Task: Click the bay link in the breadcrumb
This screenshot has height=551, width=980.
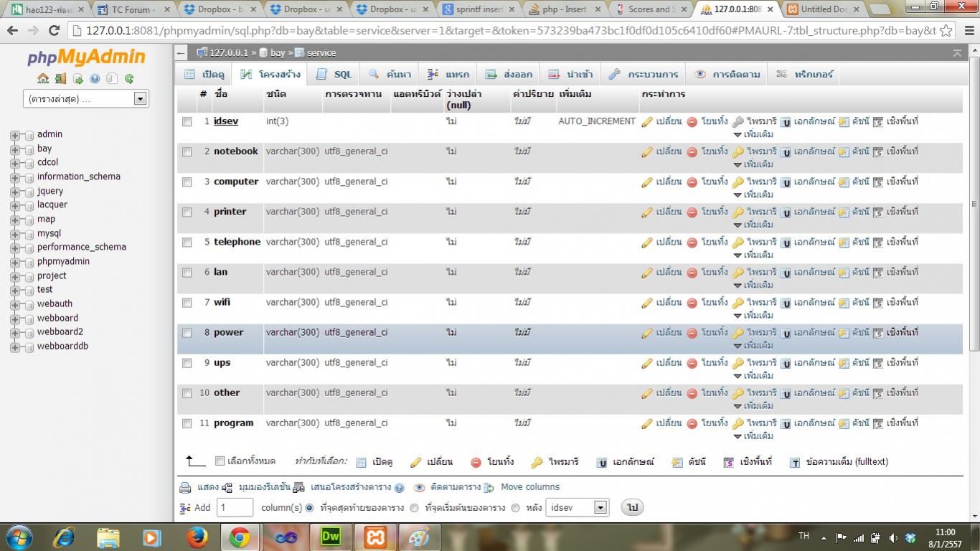Action: coord(278,53)
